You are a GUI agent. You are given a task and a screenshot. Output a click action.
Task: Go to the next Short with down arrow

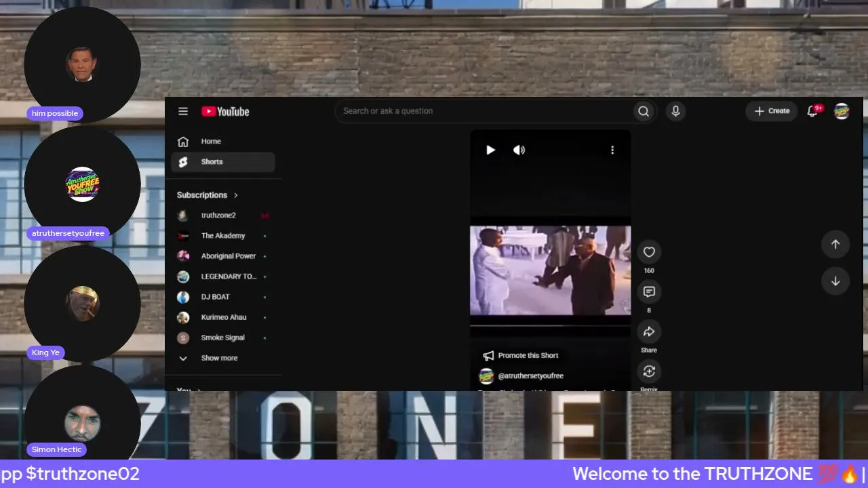click(x=835, y=281)
